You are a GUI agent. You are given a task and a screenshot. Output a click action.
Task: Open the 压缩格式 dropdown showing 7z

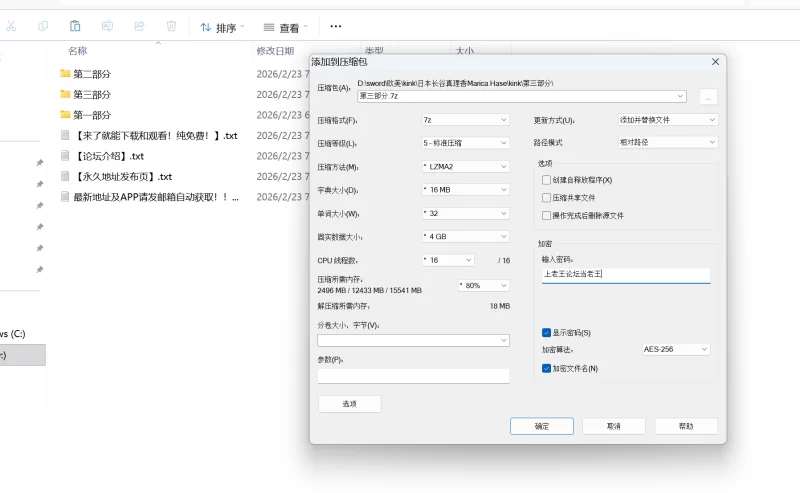click(465, 120)
